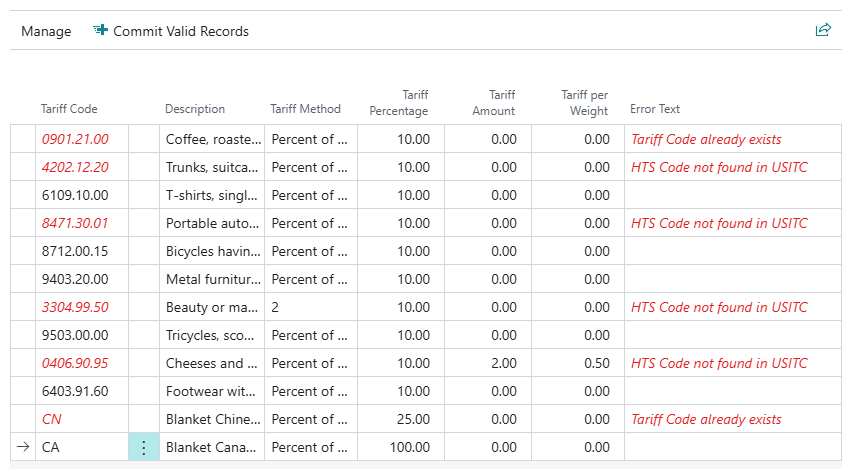Sort by Tariff Code column header
This screenshot has height=469, width=847.
point(69,109)
